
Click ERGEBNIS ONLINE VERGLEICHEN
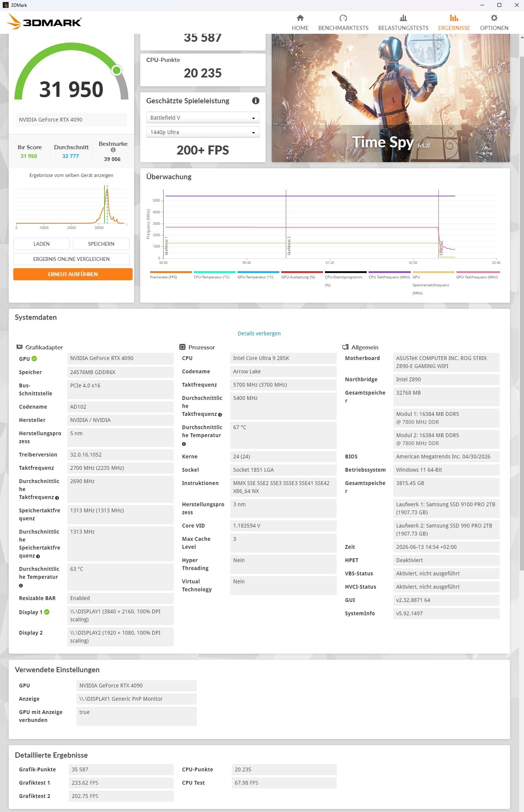71,259
